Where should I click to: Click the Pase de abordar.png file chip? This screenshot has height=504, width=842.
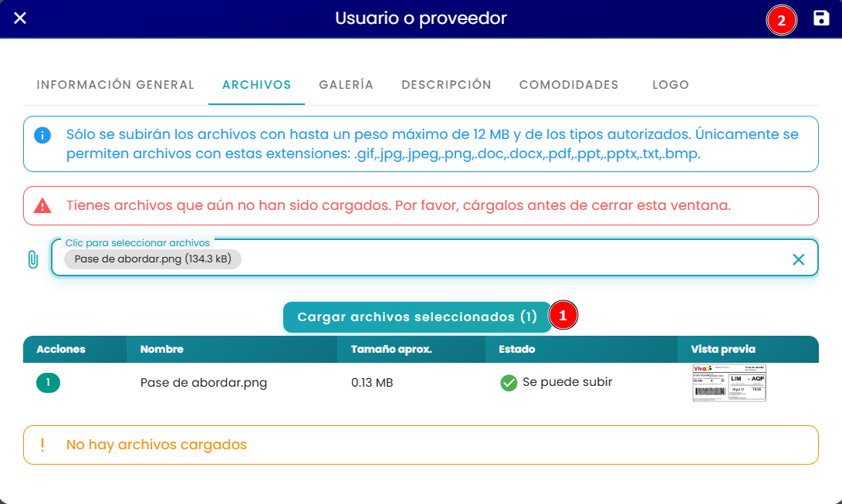coord(153,259)
